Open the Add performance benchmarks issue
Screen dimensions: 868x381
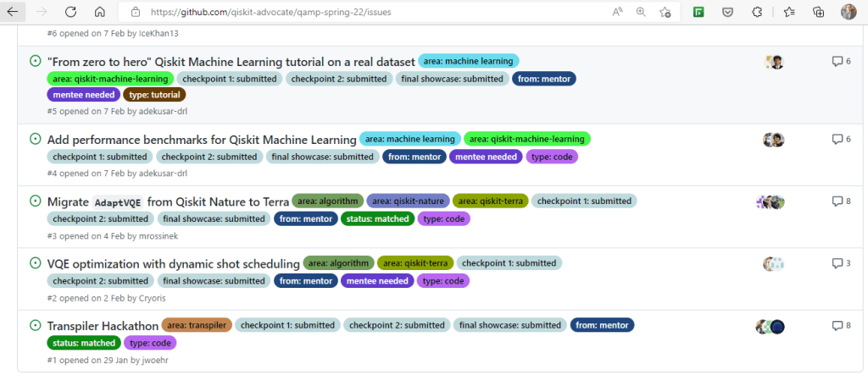coord(202,140)
